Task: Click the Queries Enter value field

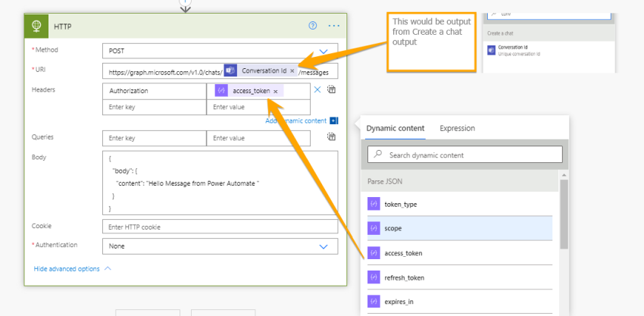Action: click(258, 138)
